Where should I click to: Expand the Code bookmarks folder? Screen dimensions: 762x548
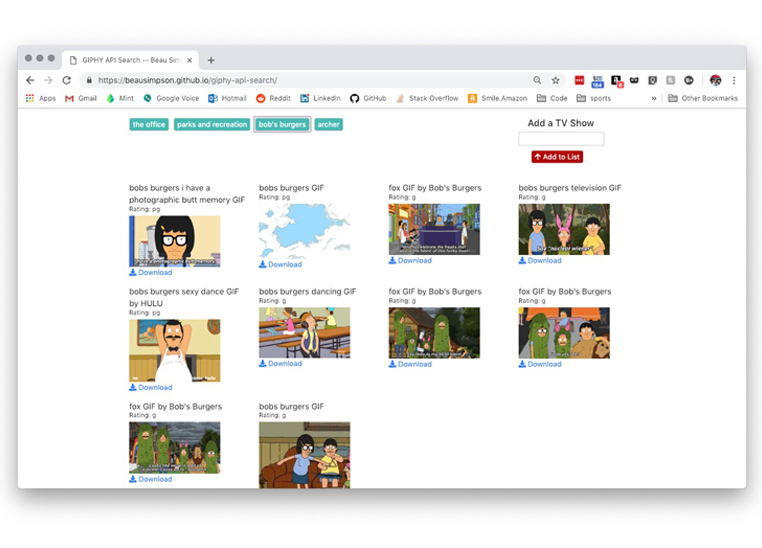pos(552,98)
